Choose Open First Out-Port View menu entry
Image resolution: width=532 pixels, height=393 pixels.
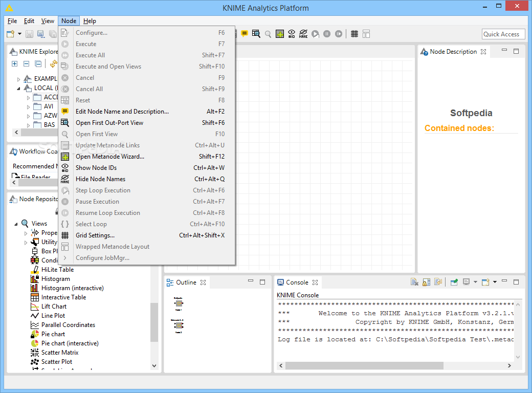[147, 122]
